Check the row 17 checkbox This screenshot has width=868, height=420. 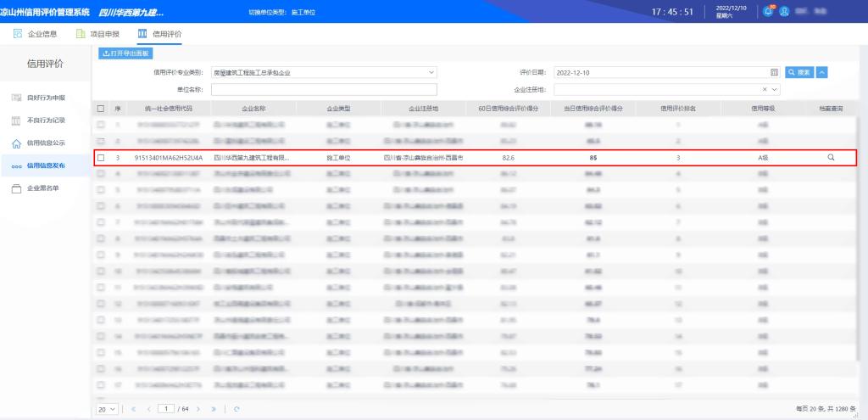(x=101, y=384)
